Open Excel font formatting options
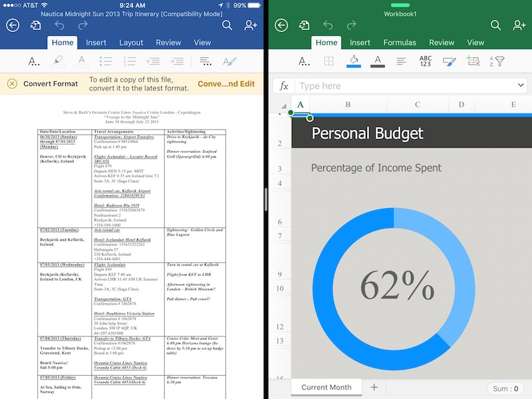Viewport: 532px width, 399px height. tap(304, 61)
